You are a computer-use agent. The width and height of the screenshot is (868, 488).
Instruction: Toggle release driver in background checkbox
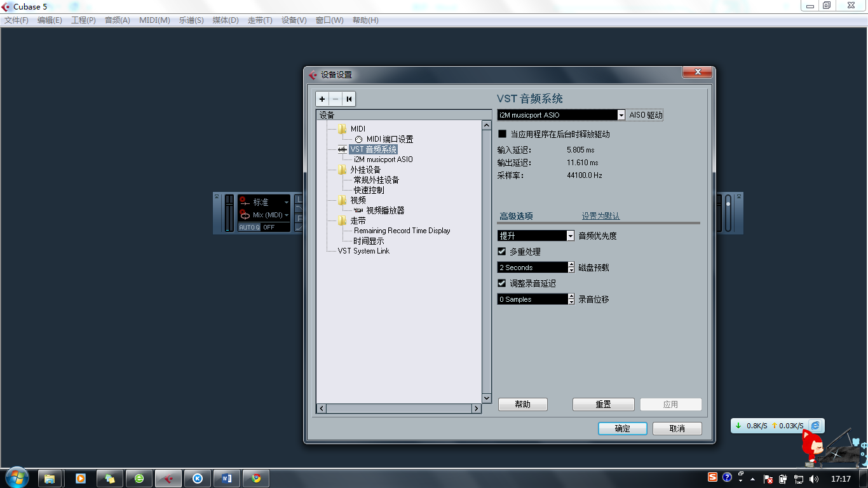[502, 135]
